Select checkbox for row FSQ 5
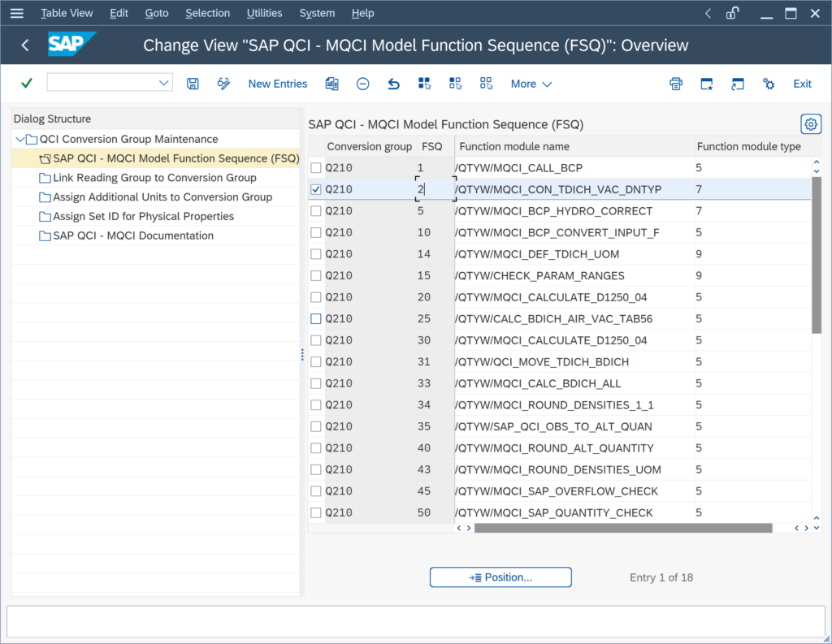832x644 pixels. point(316,211)
